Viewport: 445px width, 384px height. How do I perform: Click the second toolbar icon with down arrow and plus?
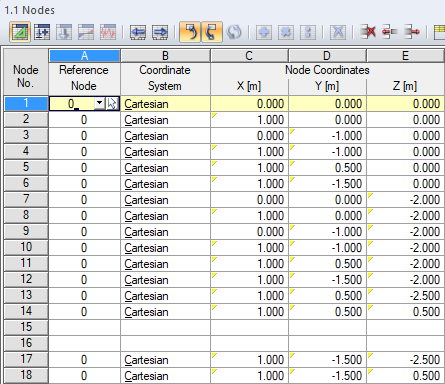point(42,32)
